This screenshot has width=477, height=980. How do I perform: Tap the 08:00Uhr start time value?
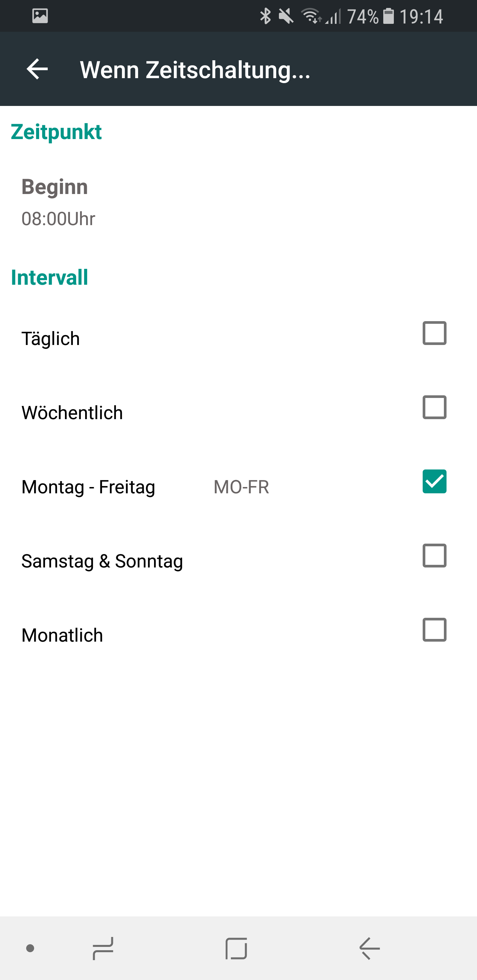58,219
